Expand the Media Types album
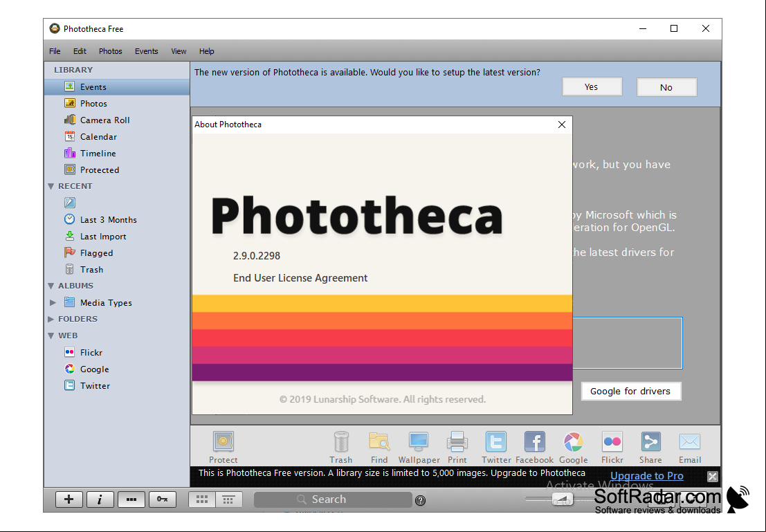Viewport: 766px width, 532px height. coord(53,302)
